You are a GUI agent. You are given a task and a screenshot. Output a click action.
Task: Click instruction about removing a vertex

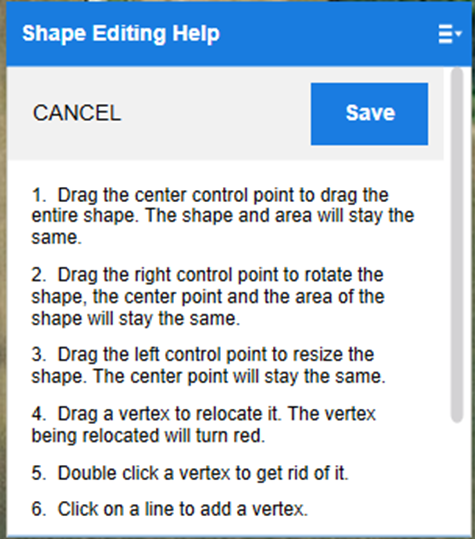(190, 473)
